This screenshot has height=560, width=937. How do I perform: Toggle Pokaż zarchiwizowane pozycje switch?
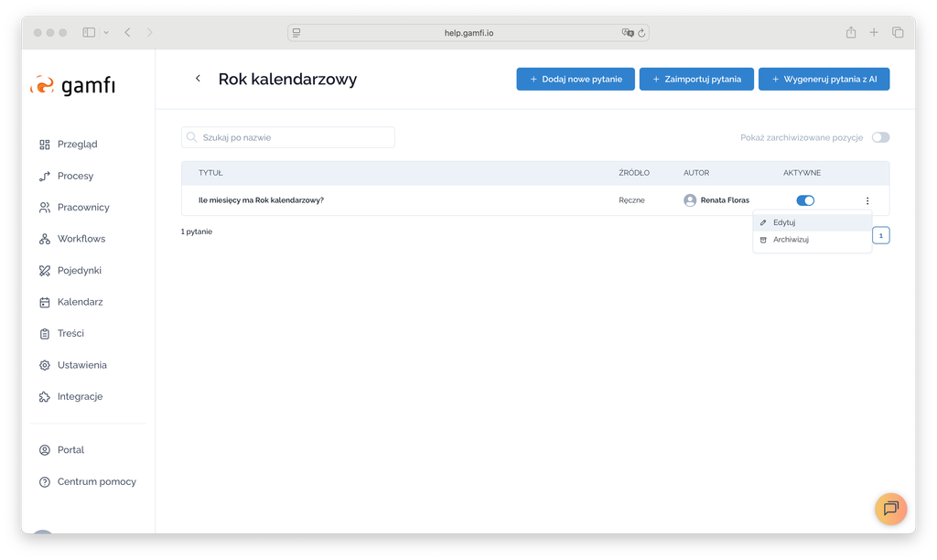tap(879, 137)
